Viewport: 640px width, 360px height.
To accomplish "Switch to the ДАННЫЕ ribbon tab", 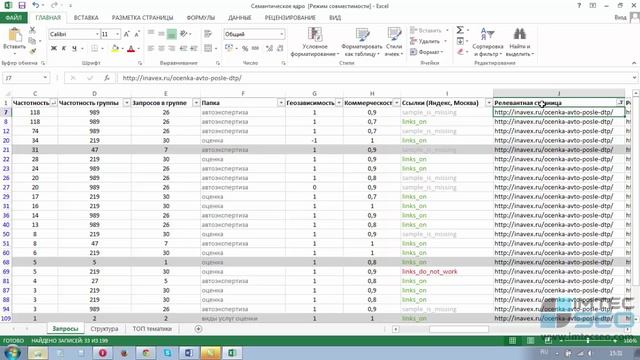I will [240, 18].
